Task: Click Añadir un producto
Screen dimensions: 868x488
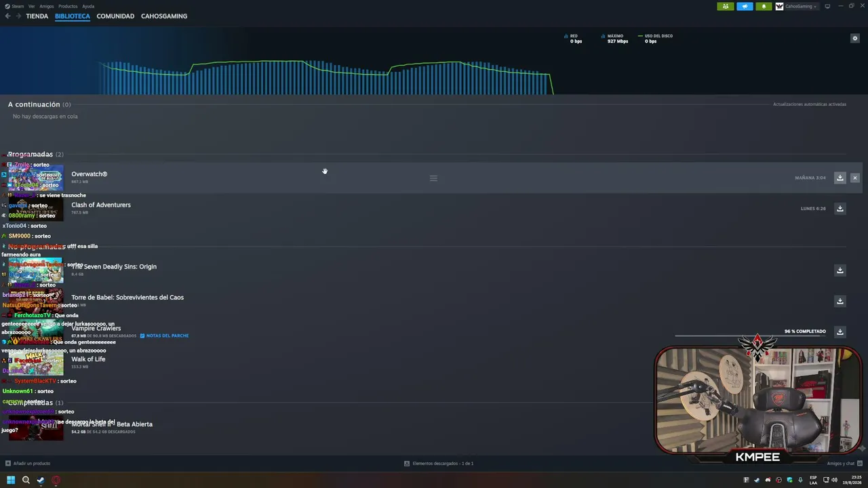Action: click(28, 464)
